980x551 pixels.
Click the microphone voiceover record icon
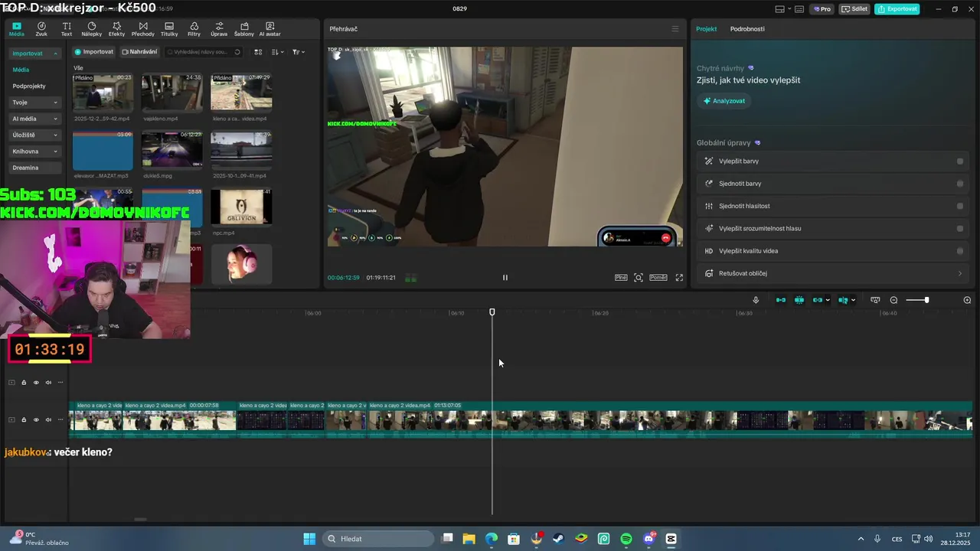(756, 300)
